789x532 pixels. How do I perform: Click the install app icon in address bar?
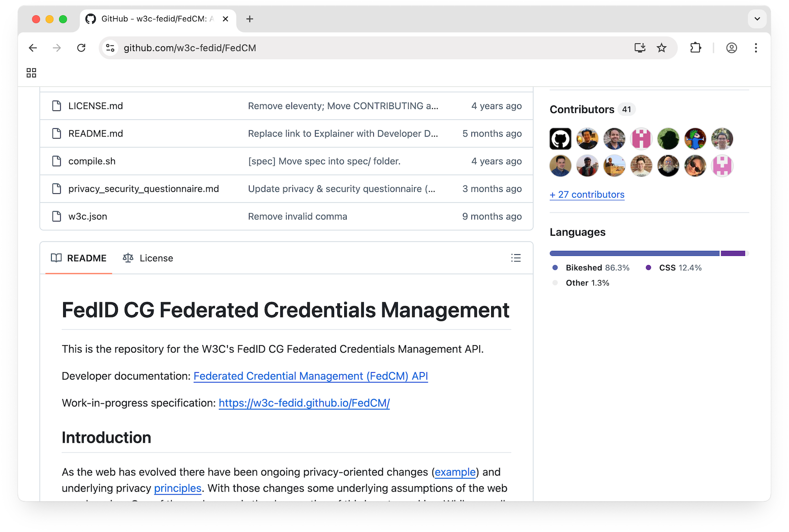click(640, 48)
